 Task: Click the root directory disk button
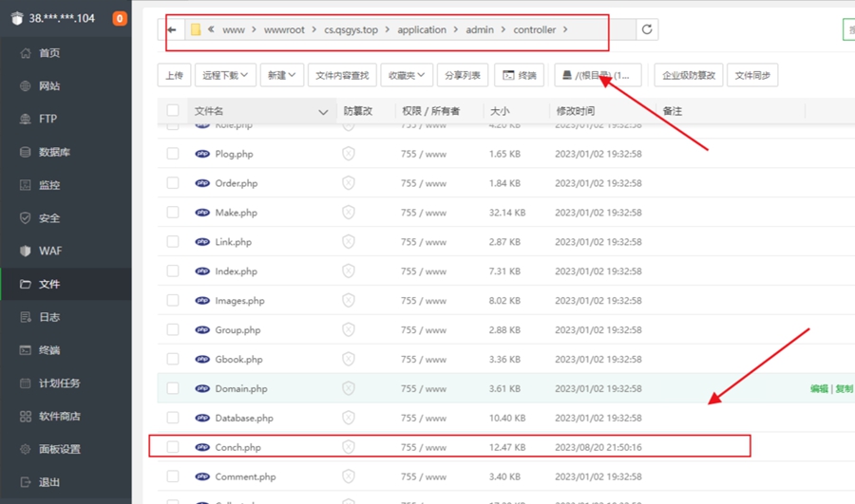coord(597,76)
